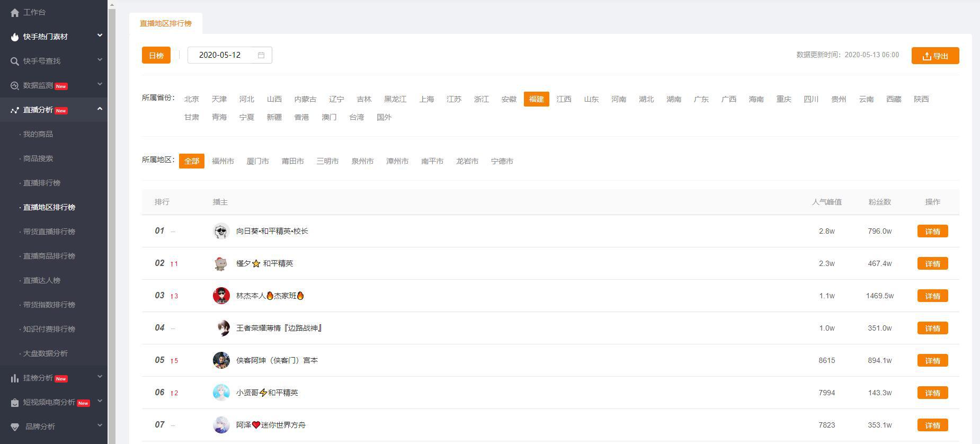Expand the 品牌分析 menu chevron
The width and height of the screenshot is (980, 444).
pyautogui.click(x=100, y=425)
